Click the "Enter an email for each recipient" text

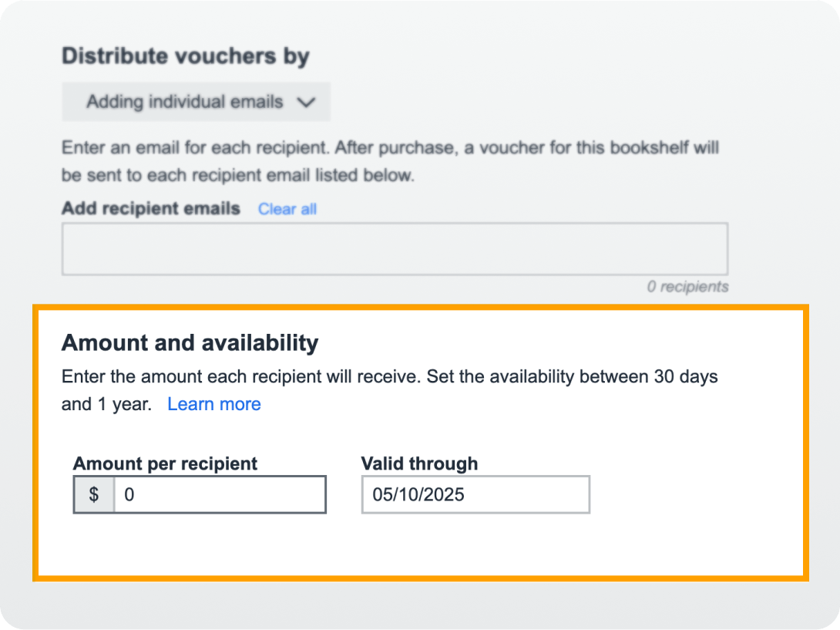390,147
